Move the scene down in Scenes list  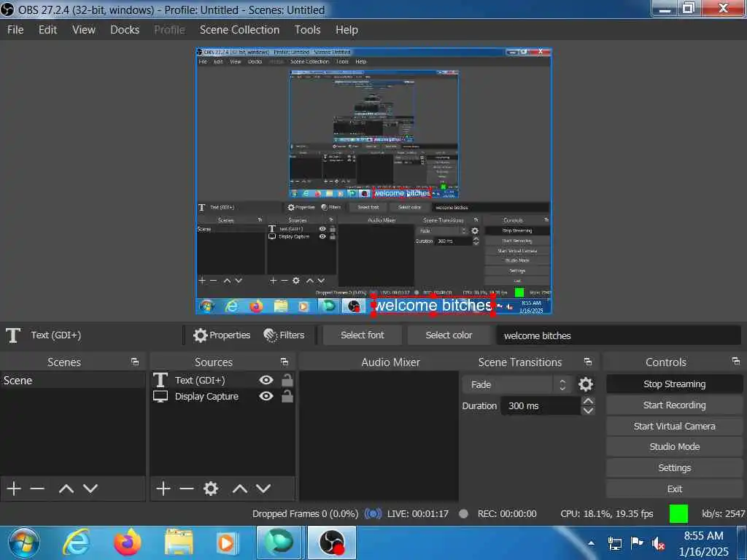[90, 489]
